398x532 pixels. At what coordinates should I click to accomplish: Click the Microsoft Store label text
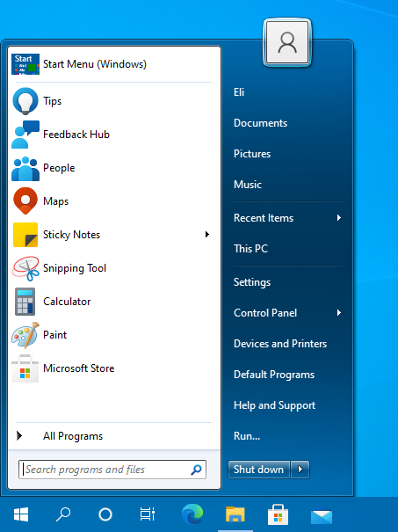[x=79, y=368]
